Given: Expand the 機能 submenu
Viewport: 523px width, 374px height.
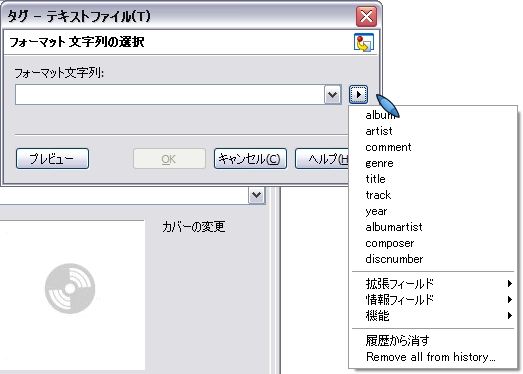Looking at the screenshot, I should (433, 315).
